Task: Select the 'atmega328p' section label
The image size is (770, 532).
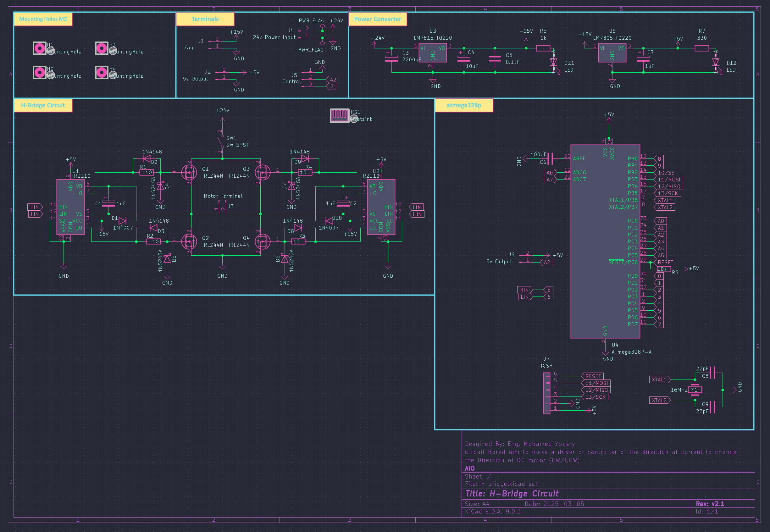Action: pyautogui.click(x=464, y=105)
